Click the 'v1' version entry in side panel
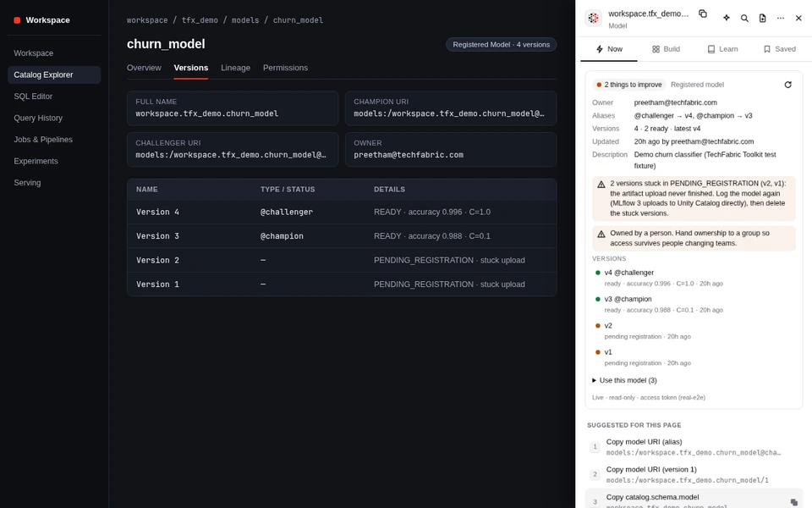 [608, 352]
